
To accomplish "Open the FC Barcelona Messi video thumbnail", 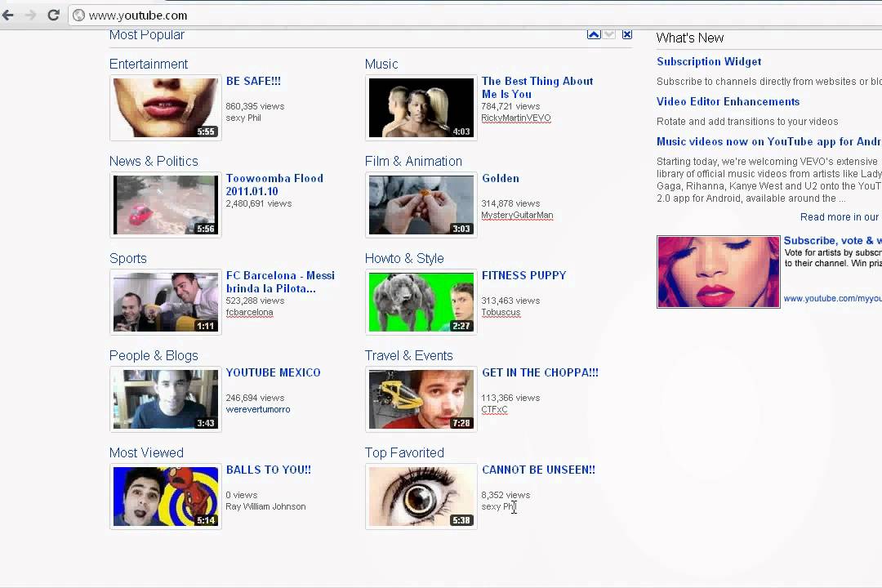I will coord(165,302).
